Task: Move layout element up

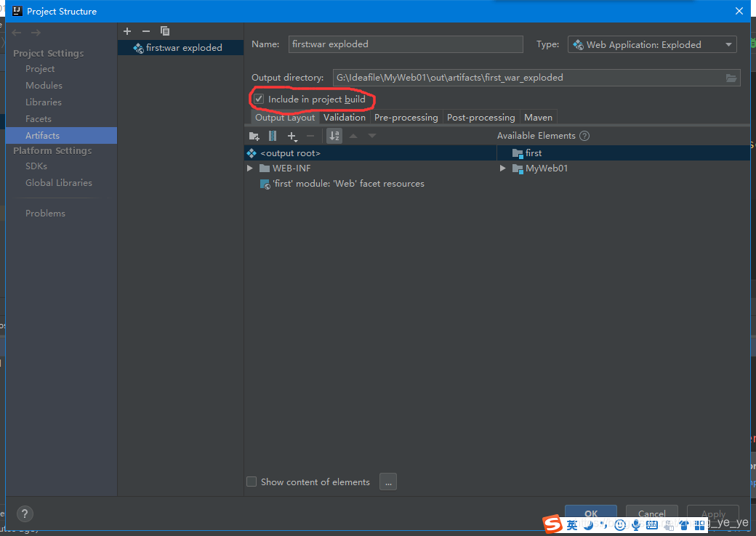Action: click(x=353, y=137)
